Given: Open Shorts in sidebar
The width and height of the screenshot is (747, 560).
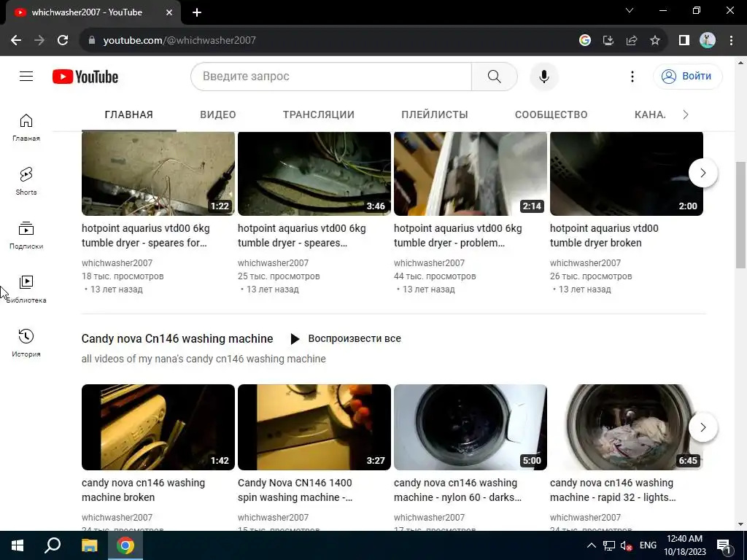Looking at the screenshot, I should point(26,182).
